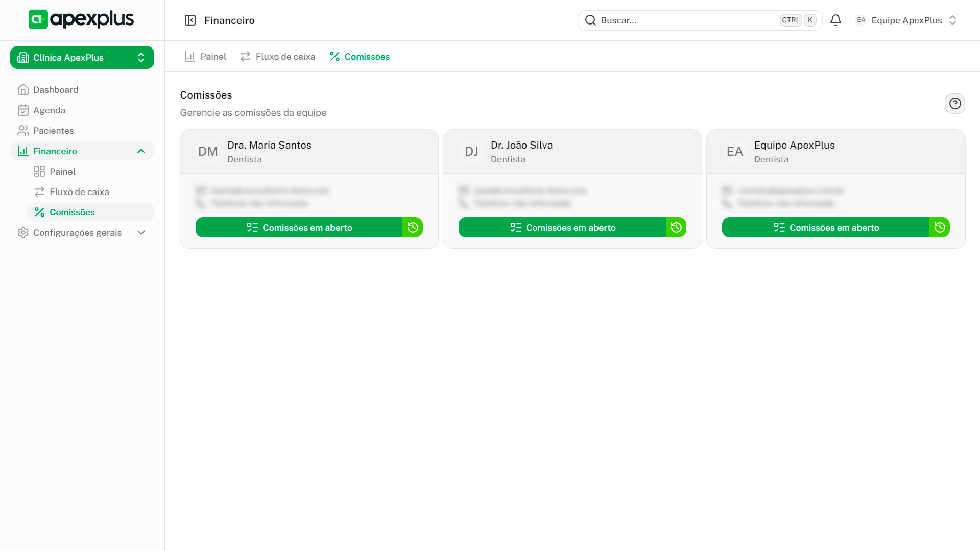The width and height of the screenshot is (980, 551).
Task: Open Agenda from the sidebar
Action: tap(49, 110)
